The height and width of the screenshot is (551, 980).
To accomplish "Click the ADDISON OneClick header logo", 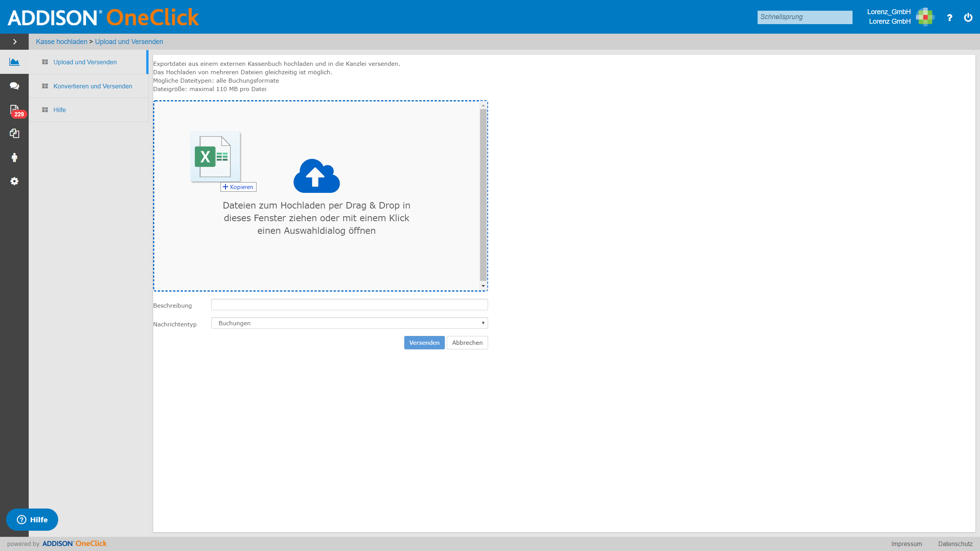I will point(103,17).
